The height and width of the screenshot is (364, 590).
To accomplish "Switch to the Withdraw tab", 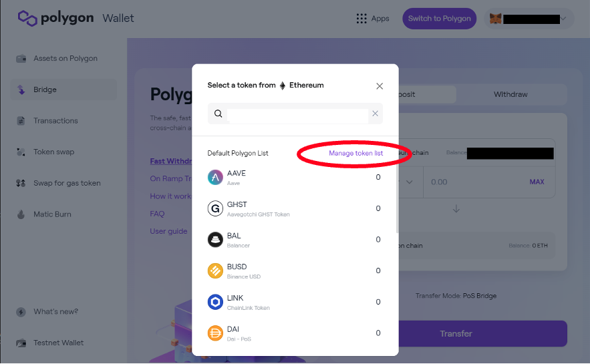I will pos(510,94).
